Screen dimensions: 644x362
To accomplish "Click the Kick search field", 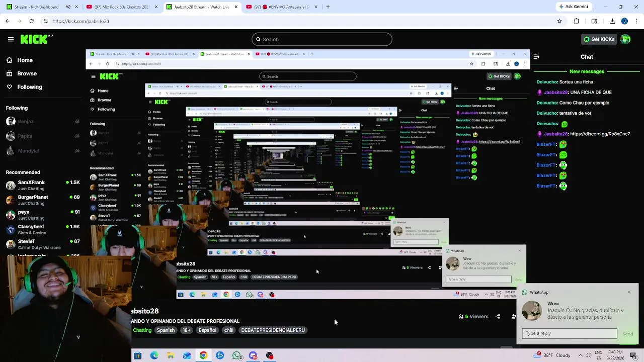I will 322,39.
